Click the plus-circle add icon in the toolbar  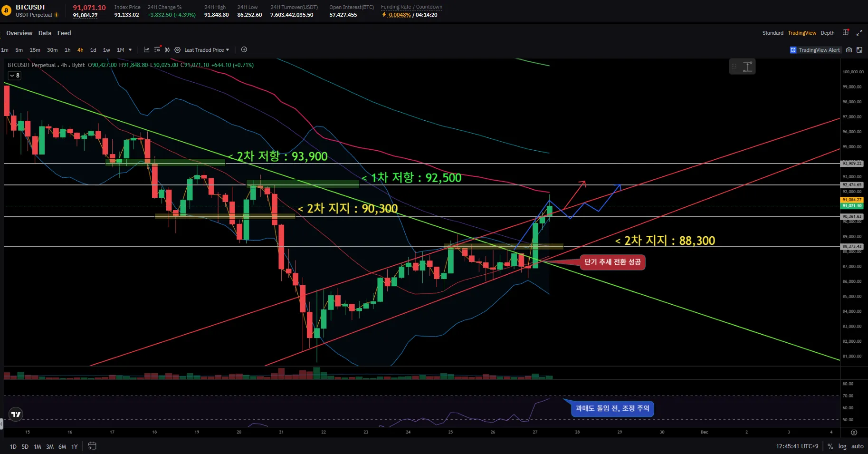click(x=244, y=50)
